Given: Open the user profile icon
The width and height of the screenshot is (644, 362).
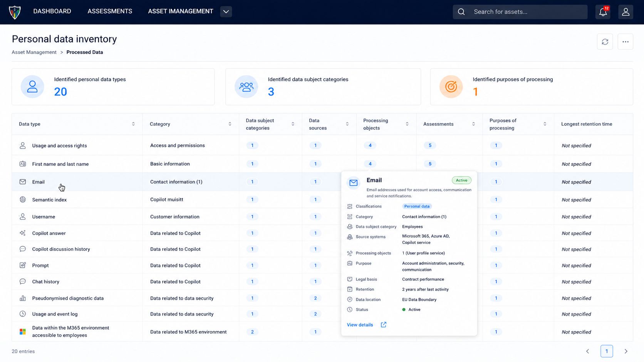Looking at the screenshot, I should coord(626,12).
